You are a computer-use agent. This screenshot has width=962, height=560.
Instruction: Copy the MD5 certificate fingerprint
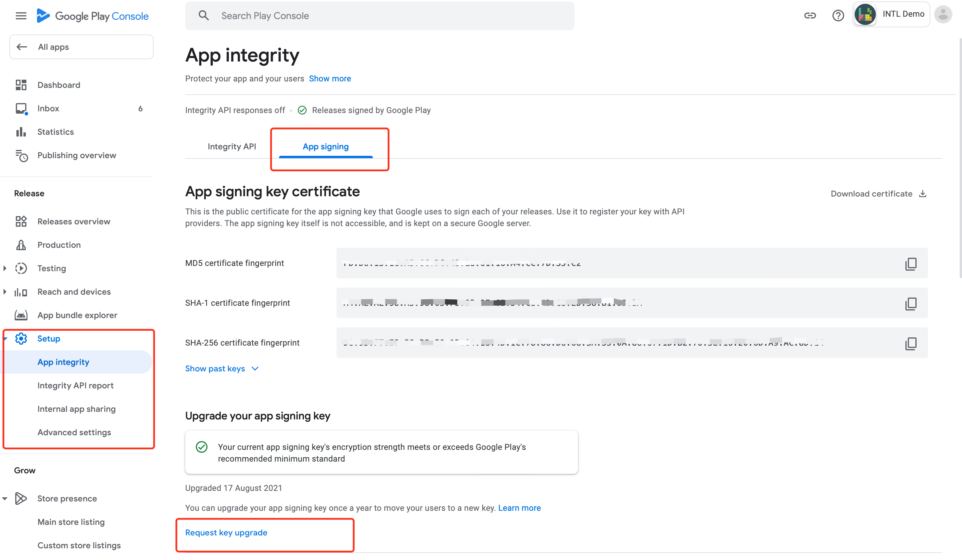click(x=911, y=263)
